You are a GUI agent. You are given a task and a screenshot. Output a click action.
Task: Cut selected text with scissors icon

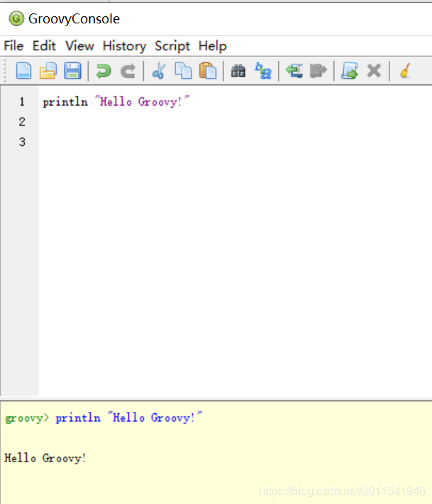click(159, 71)
